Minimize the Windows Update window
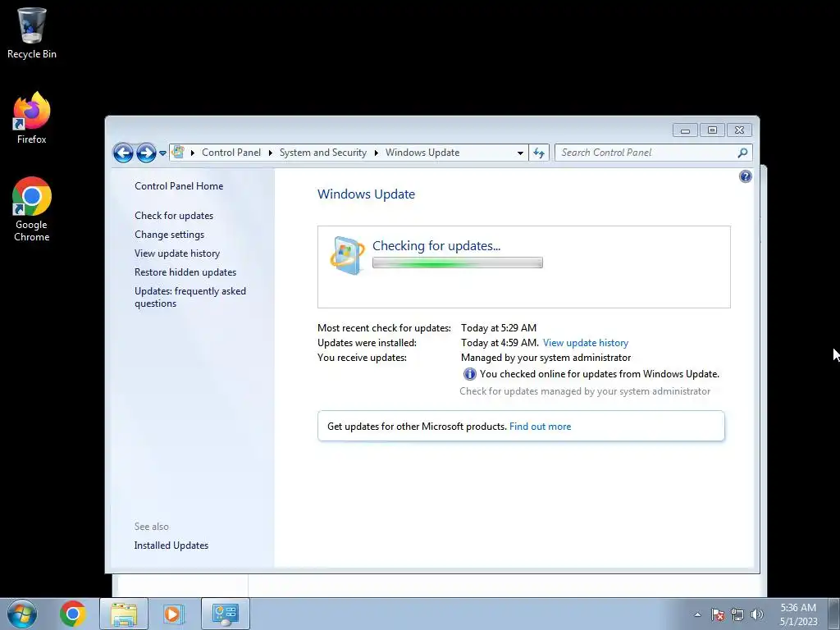The image size is (840, 630). [685, 130]
